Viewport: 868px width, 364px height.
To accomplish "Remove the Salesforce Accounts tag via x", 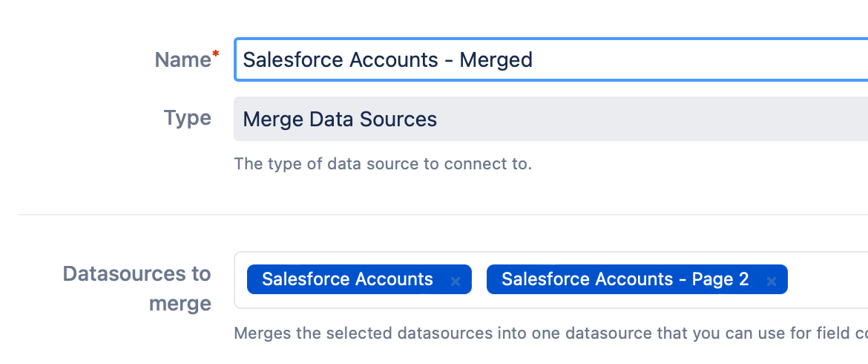I will tap(456, 281).
